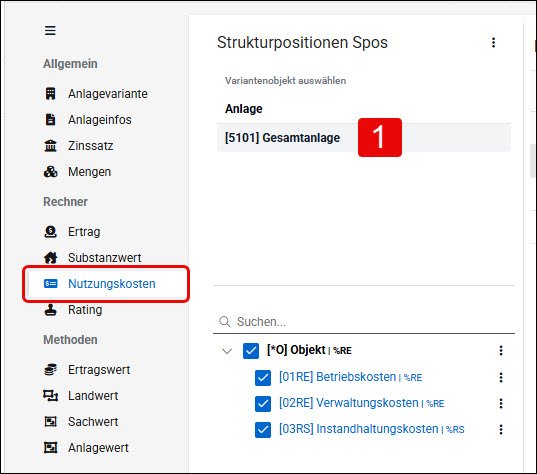Click the Rating stamp icon
Image resolution: width=537 pixels, height=474 pixels.
50,310
